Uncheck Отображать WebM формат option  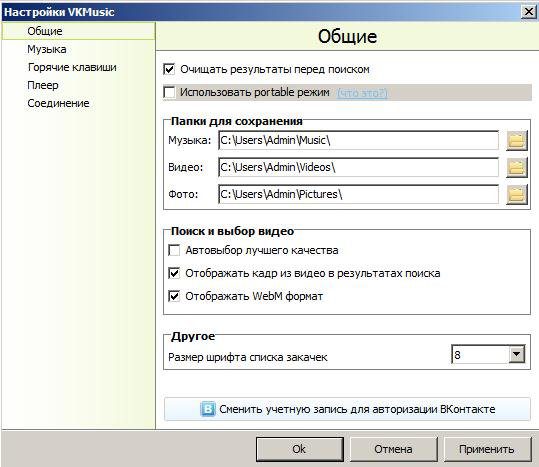point(174,296)
